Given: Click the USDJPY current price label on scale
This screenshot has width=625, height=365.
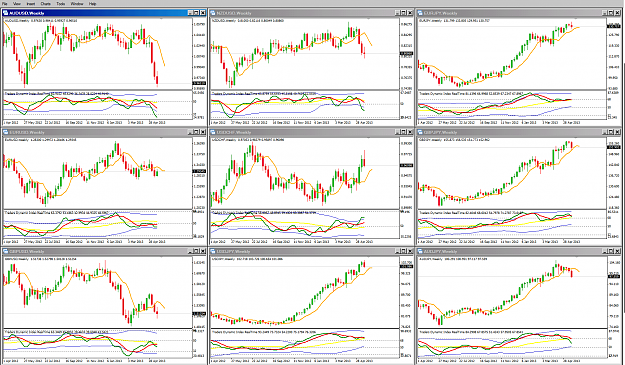Looking at the screenshot, I should pyautogui.click(x=406, y=267).
